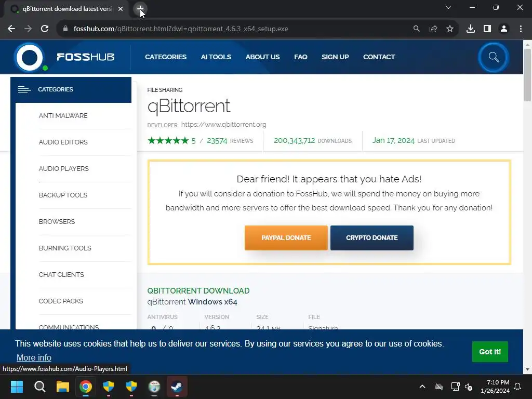The image size is (532, 399).
Task: Click the page vertical scrollbar thumb
Action: tap(527, 75)
